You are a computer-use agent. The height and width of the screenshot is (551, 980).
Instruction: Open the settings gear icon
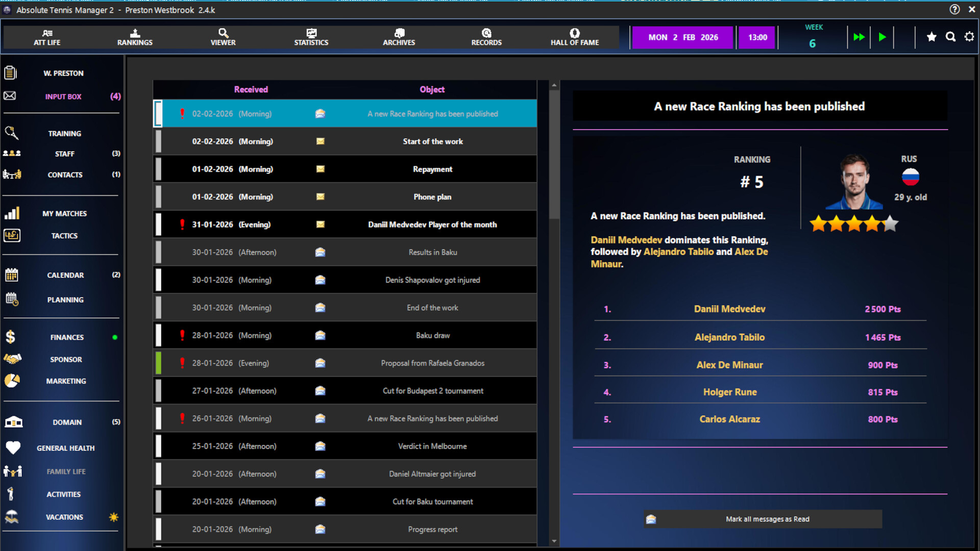[x=969, y=37]
